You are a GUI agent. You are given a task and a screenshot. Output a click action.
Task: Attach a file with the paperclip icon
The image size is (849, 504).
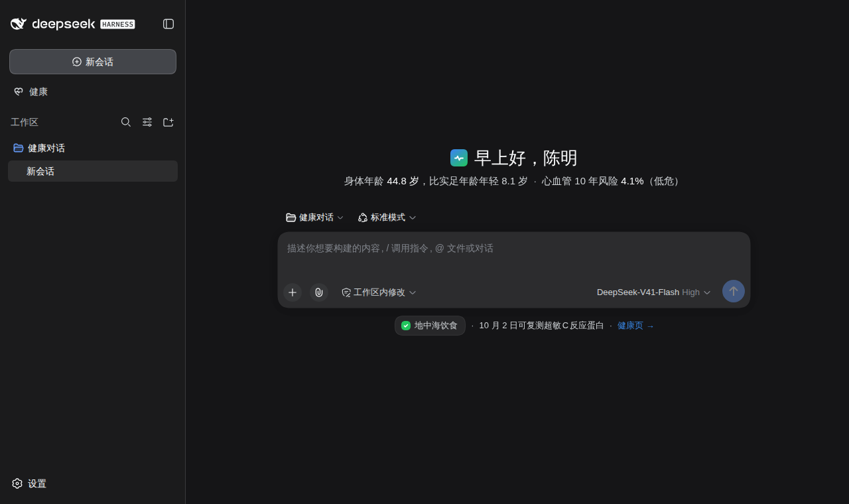319,292
